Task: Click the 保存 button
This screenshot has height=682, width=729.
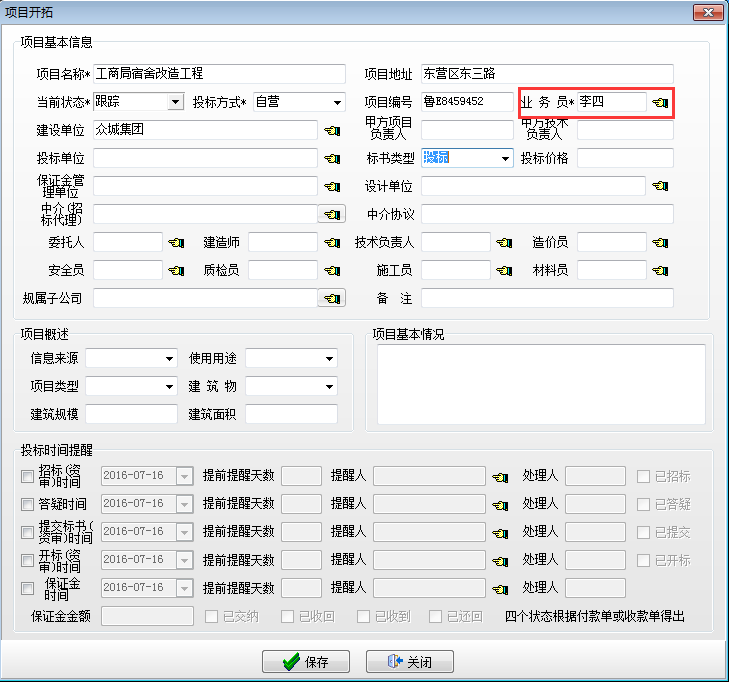Action: (308, 661)
